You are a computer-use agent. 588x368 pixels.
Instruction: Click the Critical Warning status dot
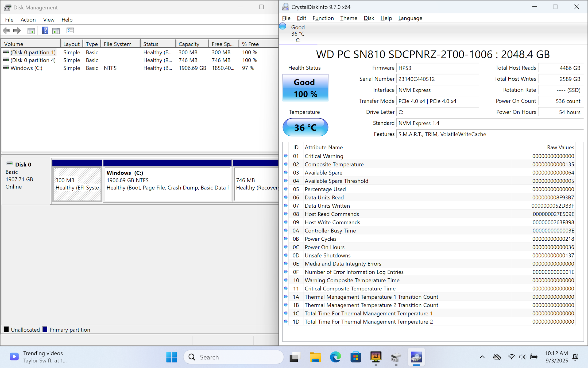pyautogui.click(x=286, y=156)
